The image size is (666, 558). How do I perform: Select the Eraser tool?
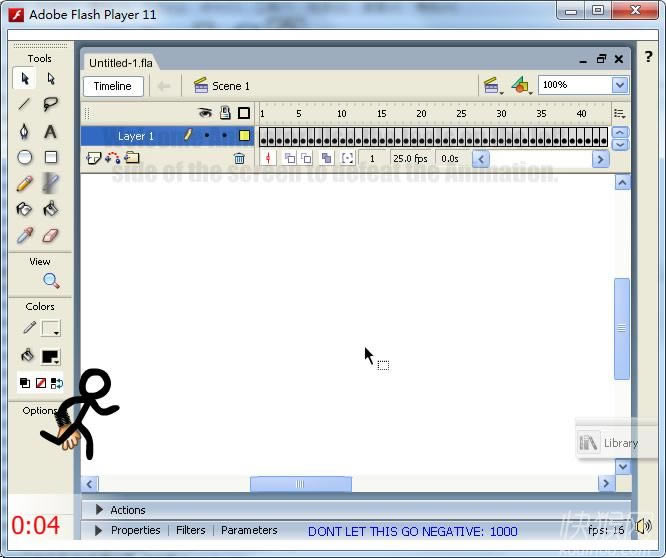51,235
